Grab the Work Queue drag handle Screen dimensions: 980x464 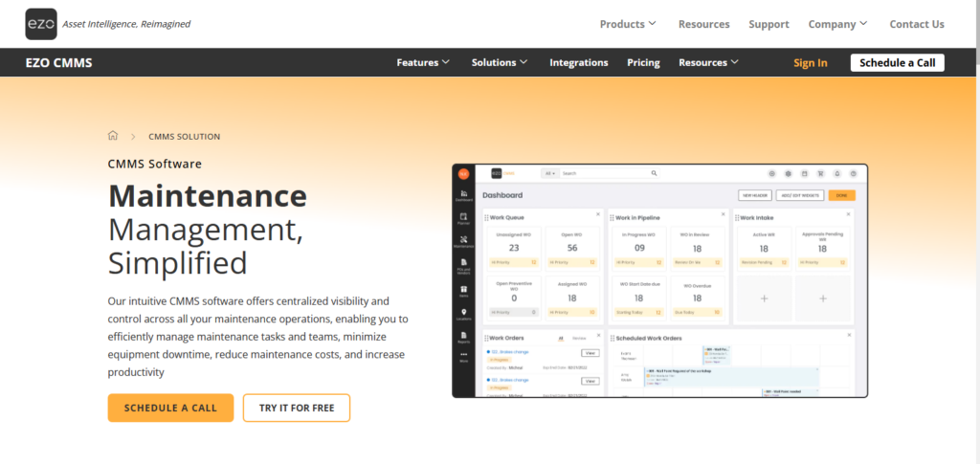click(486, 217)
